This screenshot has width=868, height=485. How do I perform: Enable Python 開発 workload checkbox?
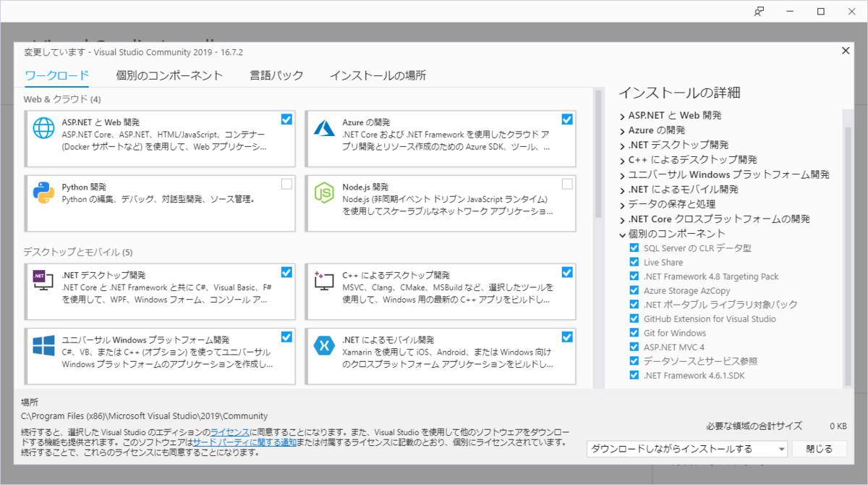pyautogui.click(x=286, y=184)
